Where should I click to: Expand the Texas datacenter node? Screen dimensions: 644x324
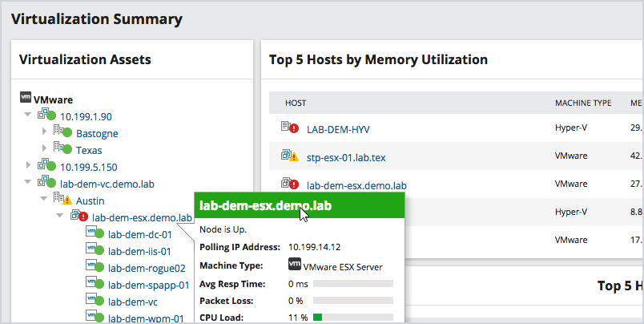click(44, 148)
